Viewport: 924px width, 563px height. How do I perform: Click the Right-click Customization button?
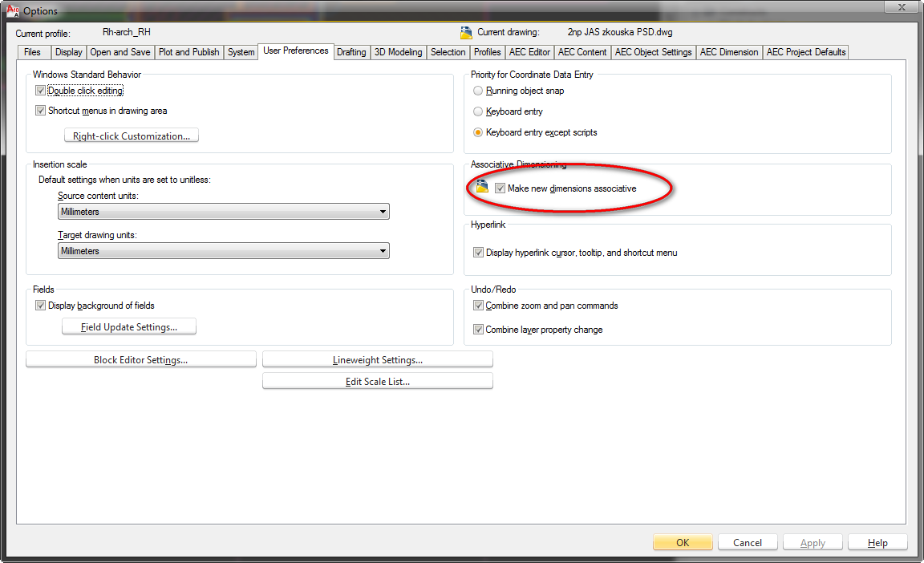click(x=132, y=136)
